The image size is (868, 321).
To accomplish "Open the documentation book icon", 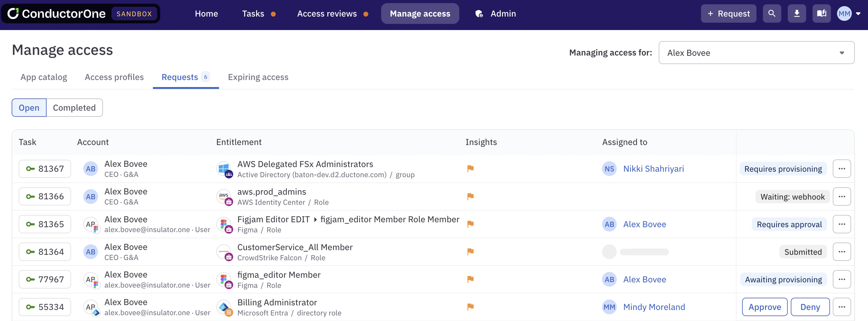I will [821, 13].
